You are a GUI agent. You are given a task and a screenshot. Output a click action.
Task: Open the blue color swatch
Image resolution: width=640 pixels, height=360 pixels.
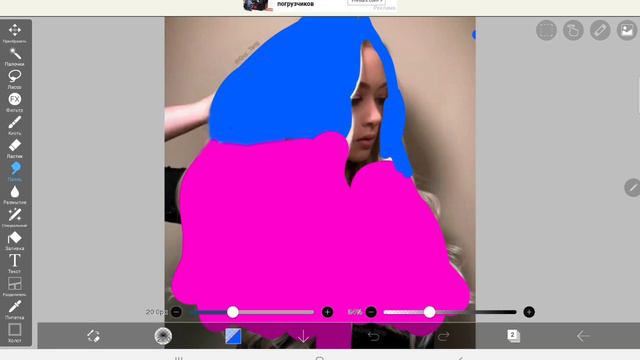pyautogui.click(x=233, y=336)
